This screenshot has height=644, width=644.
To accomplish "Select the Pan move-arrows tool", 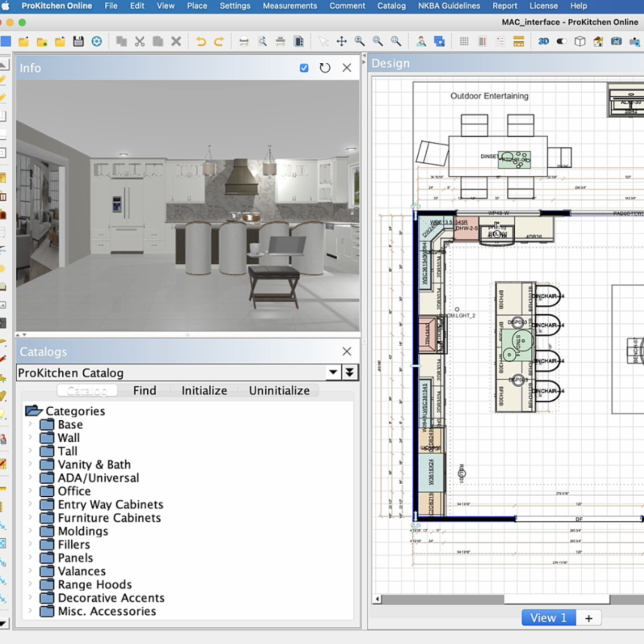I will 341,41.
